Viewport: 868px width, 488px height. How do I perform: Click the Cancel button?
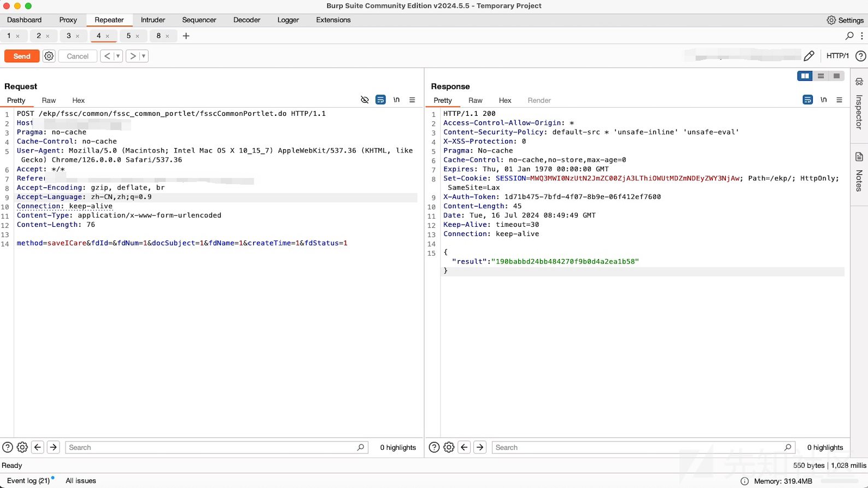pos(78,56)
